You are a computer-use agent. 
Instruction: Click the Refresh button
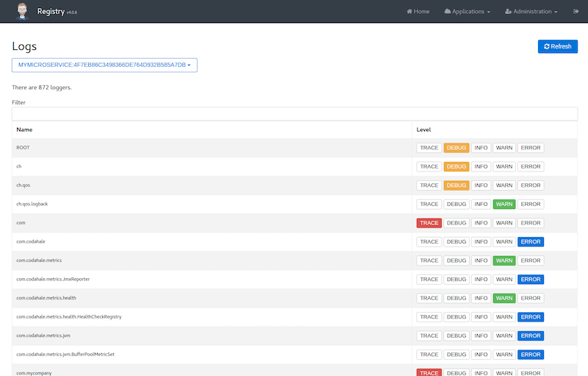tap(557, 46)
